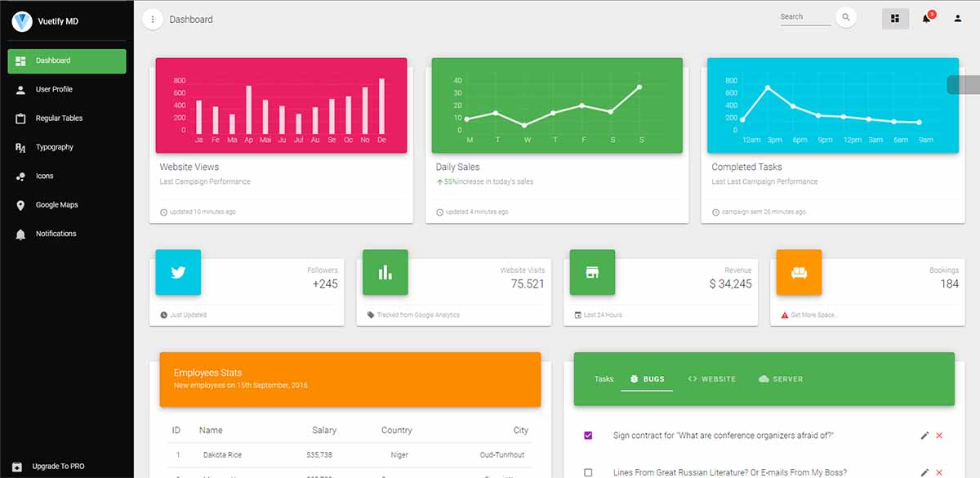Click the bar chart icon on Website Visits card
The width and height of the screenshot is (980, 478).
point(385,273)
